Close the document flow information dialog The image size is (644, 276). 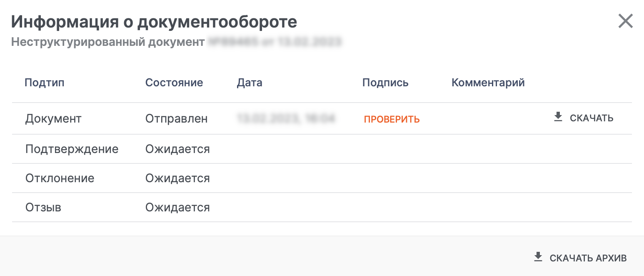[x=625, y=21]
